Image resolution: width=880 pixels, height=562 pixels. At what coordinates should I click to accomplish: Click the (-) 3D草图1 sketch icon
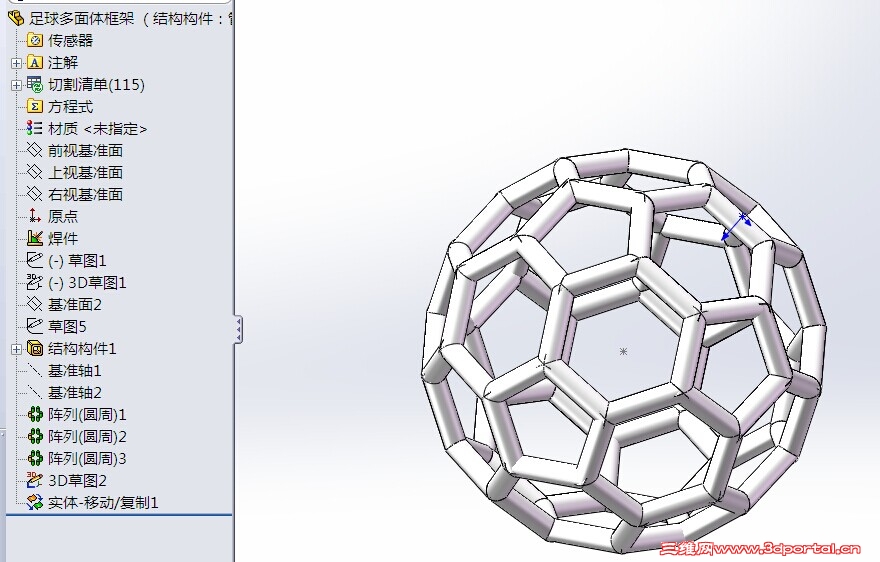(35, 282)
